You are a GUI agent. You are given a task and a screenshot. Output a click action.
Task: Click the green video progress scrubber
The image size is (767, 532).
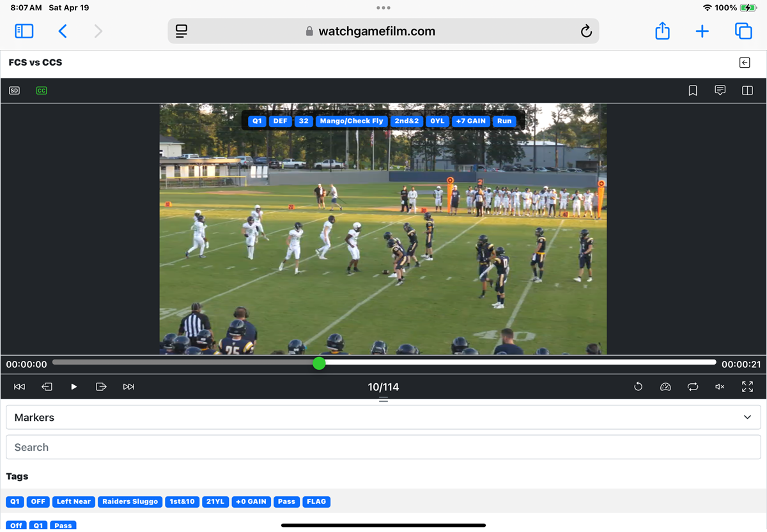point(319,363)
